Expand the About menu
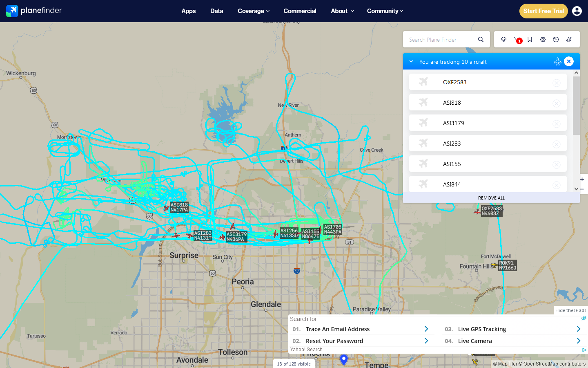 point(342,11)
